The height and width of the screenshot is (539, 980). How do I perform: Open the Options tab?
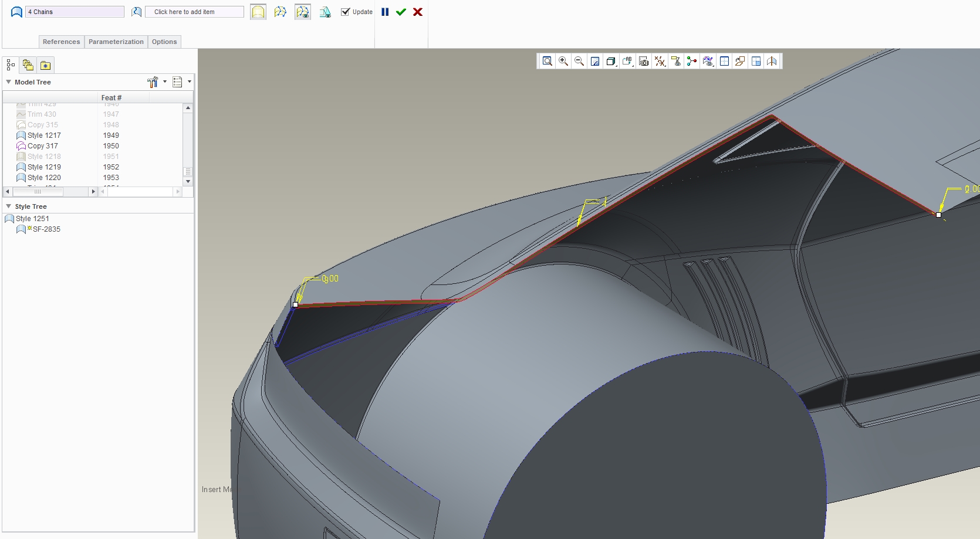[164, 42]
